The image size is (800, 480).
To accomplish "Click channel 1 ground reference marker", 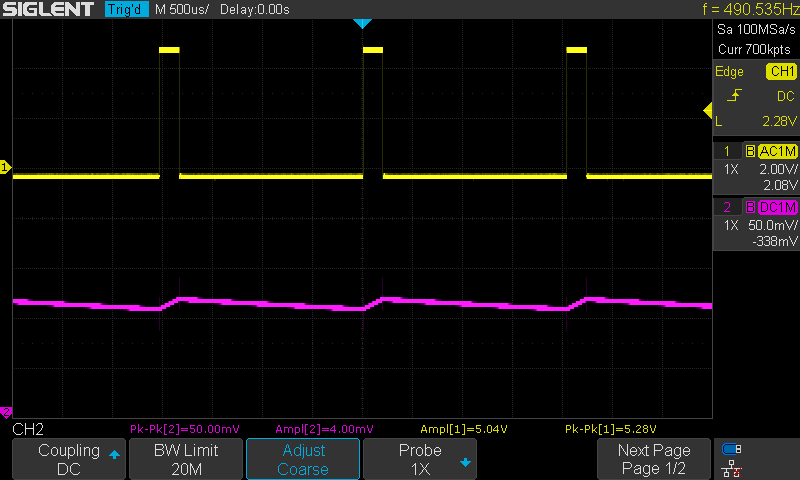I will pos(5,167).
